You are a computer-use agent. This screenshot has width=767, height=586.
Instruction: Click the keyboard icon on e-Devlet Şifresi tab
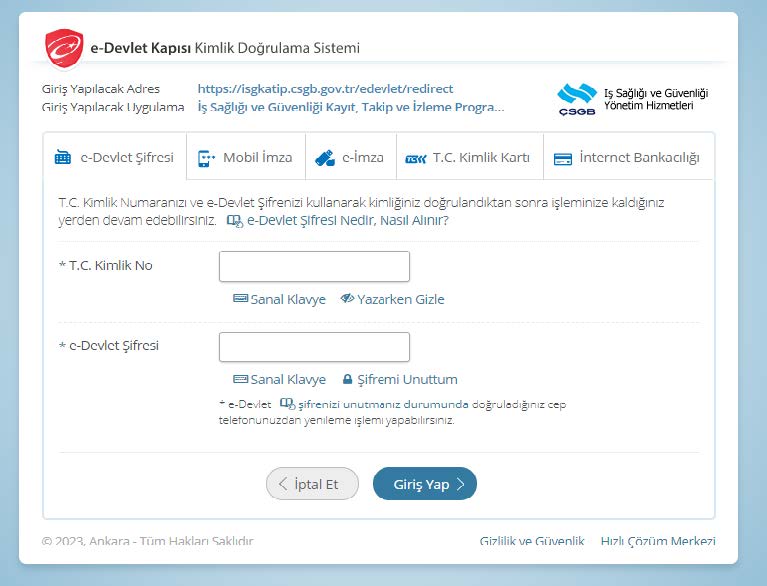(63, 158)
